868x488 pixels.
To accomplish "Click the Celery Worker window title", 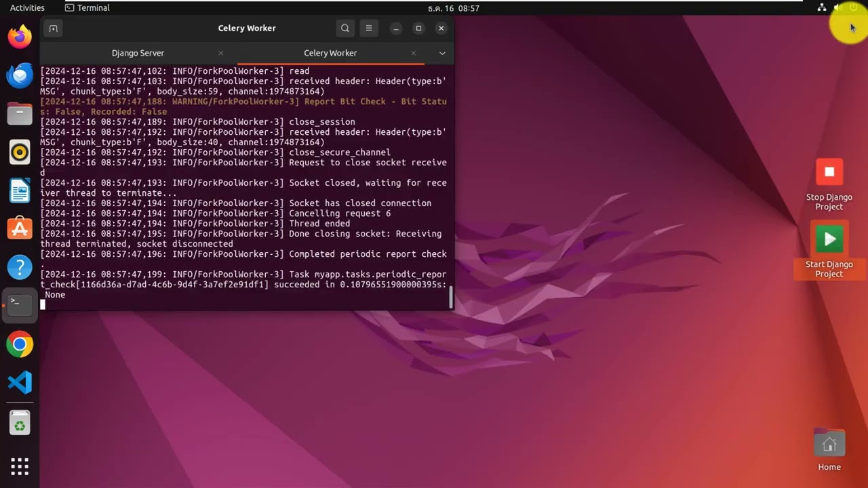I will pos(247,28).
